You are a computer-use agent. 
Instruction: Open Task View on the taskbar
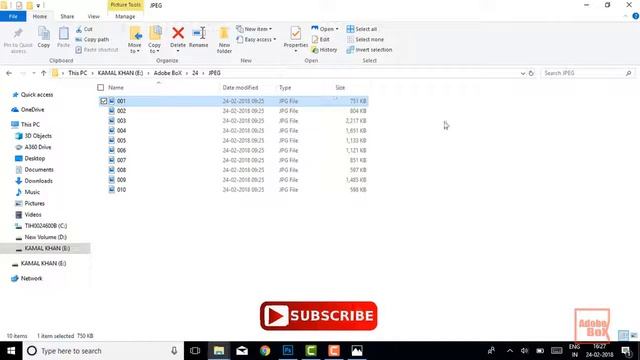(195, 351)
